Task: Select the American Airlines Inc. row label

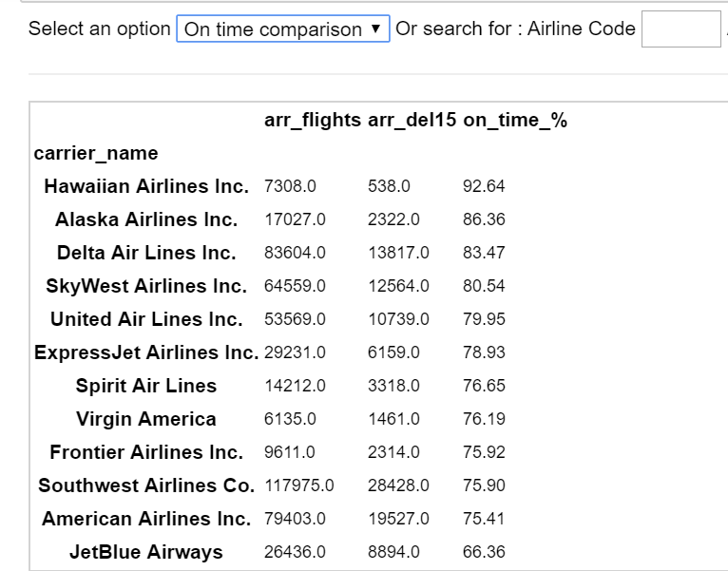Action: click(146, 519)
